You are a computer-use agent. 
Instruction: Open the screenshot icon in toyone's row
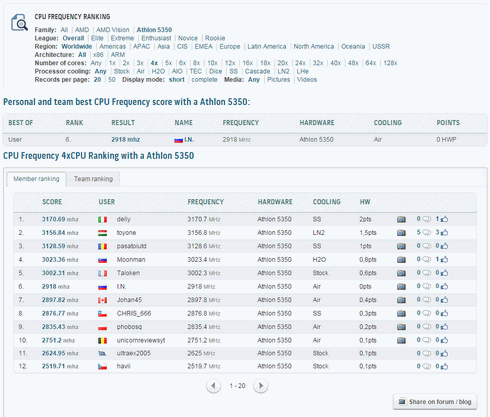(x=401, y=233)
